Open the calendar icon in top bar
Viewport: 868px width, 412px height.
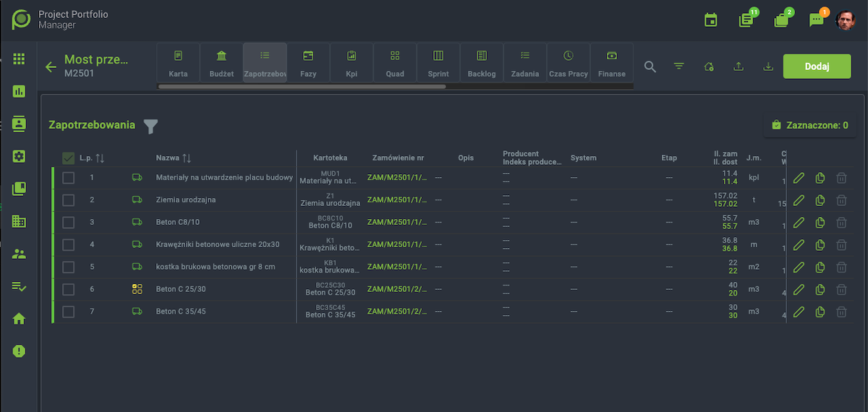click(710, 20)
